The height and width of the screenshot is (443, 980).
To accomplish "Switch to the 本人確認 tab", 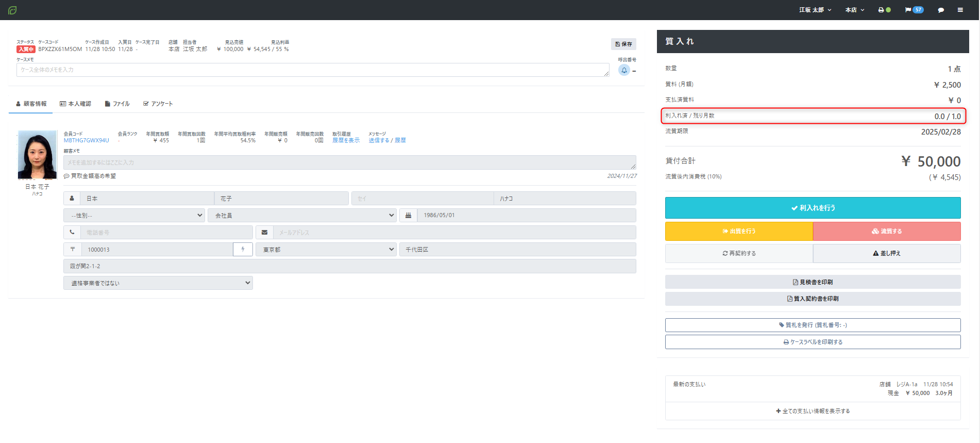I will (75, 104).
